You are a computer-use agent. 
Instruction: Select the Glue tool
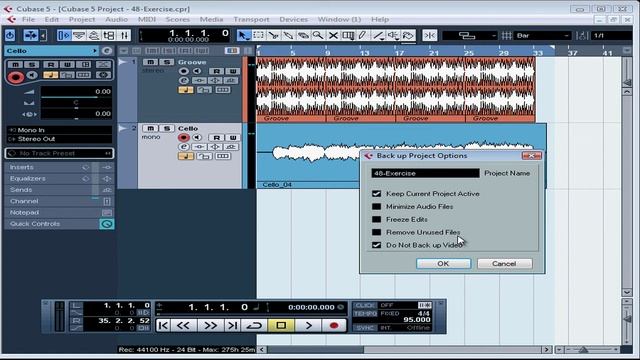289,36
